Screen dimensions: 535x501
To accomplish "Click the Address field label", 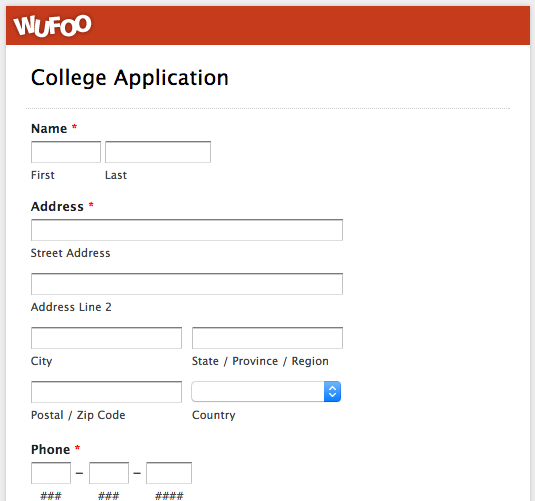I will pyautogui.click(x=57, y=207).
